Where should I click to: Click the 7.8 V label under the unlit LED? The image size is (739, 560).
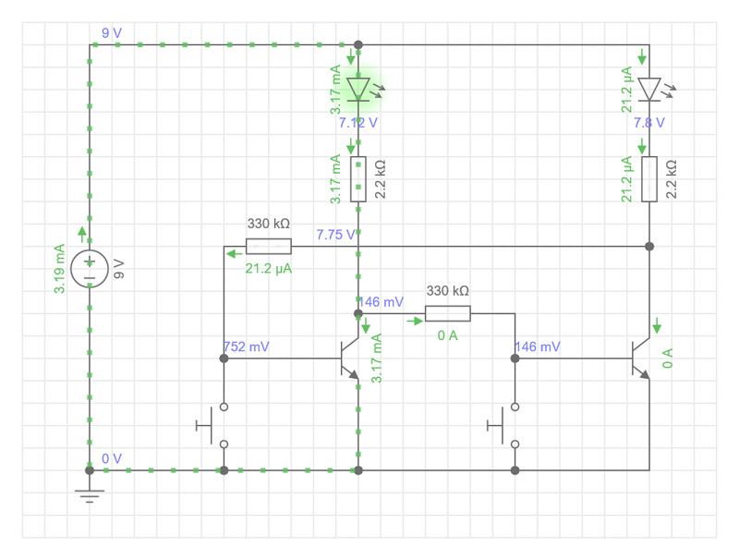[648, 122]
